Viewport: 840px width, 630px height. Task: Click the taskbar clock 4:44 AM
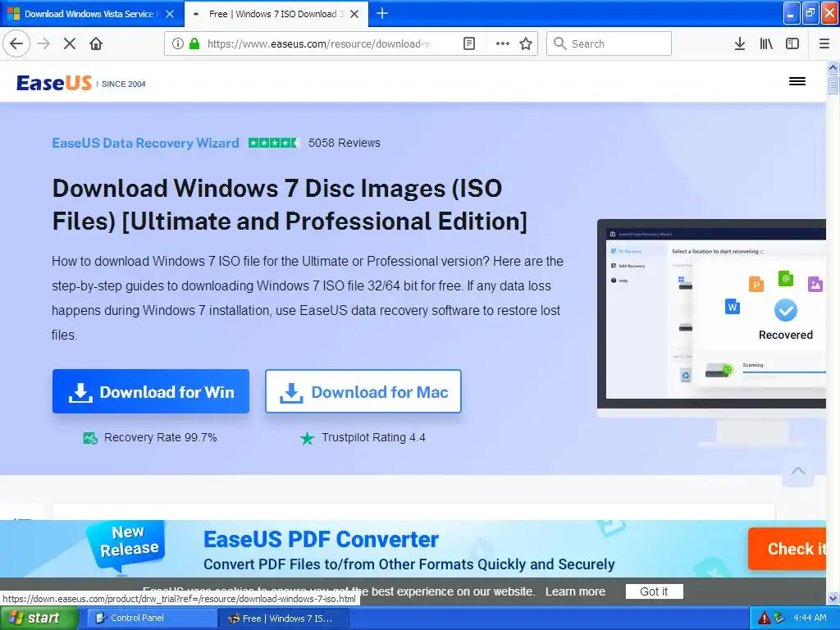click(810, 619)
